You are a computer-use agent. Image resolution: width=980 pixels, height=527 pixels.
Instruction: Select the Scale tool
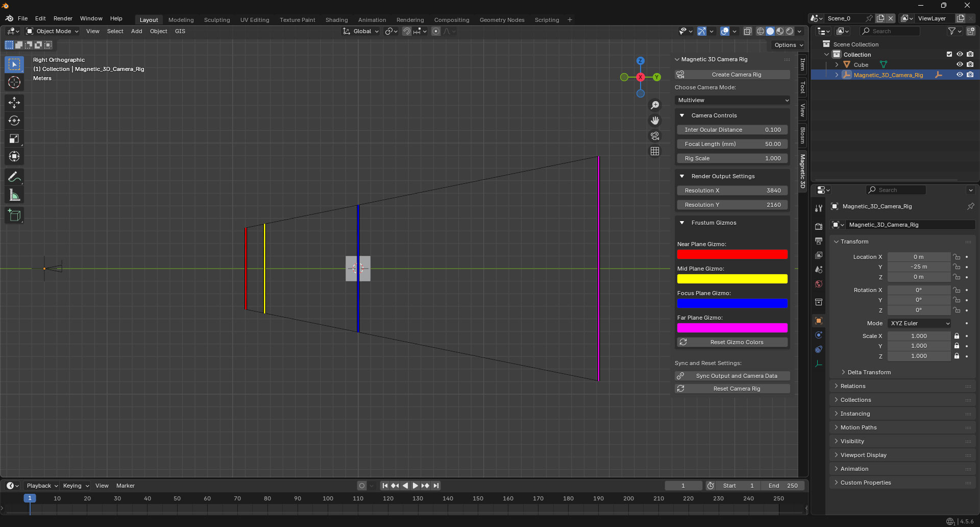pos(14,138)
